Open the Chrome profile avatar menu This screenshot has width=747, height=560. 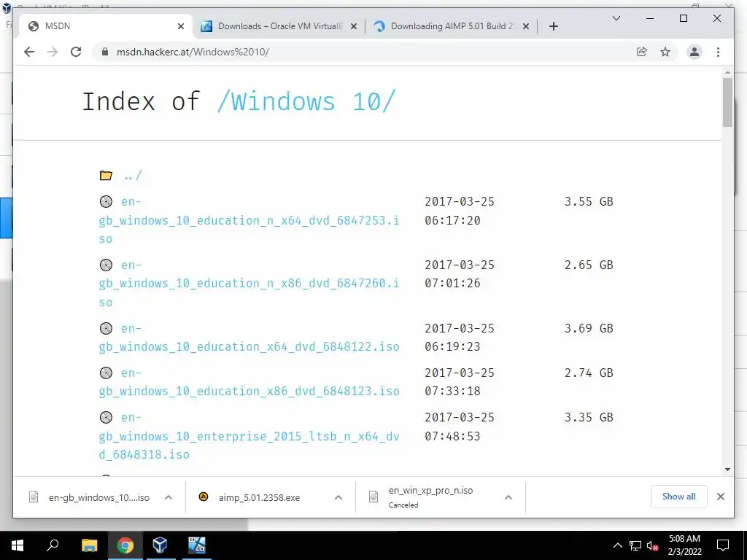(694, 52)
